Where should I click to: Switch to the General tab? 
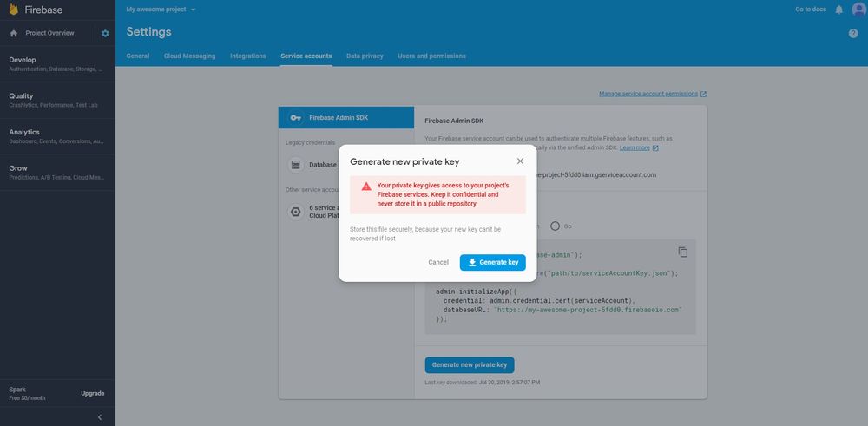point(138,56)
